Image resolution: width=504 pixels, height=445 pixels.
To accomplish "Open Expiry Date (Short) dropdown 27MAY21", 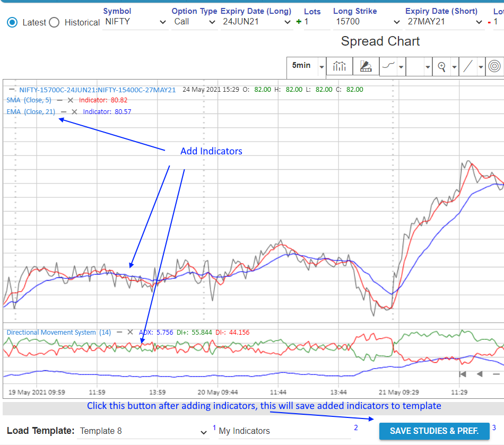I will point(444,22).
